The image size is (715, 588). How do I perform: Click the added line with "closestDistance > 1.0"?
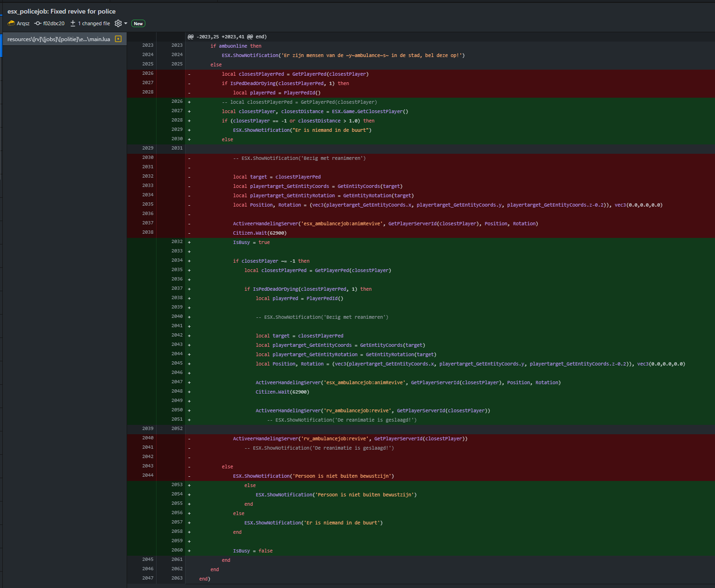point(298,121)
